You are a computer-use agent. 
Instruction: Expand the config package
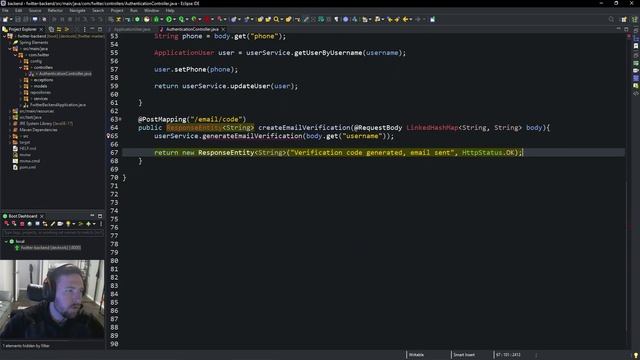coord(21,61)
